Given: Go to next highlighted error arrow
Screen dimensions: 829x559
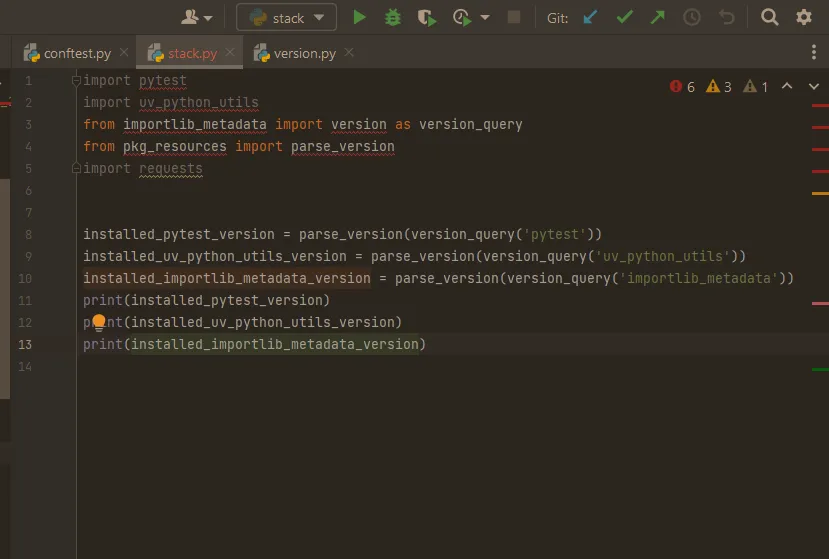Looking at the screenshot, I should 814,86.
